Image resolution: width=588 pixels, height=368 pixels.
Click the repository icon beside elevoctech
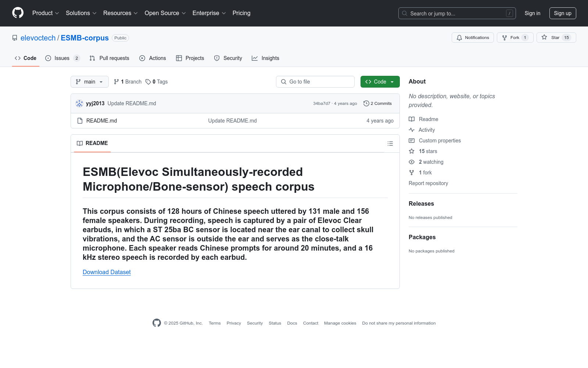15,38
